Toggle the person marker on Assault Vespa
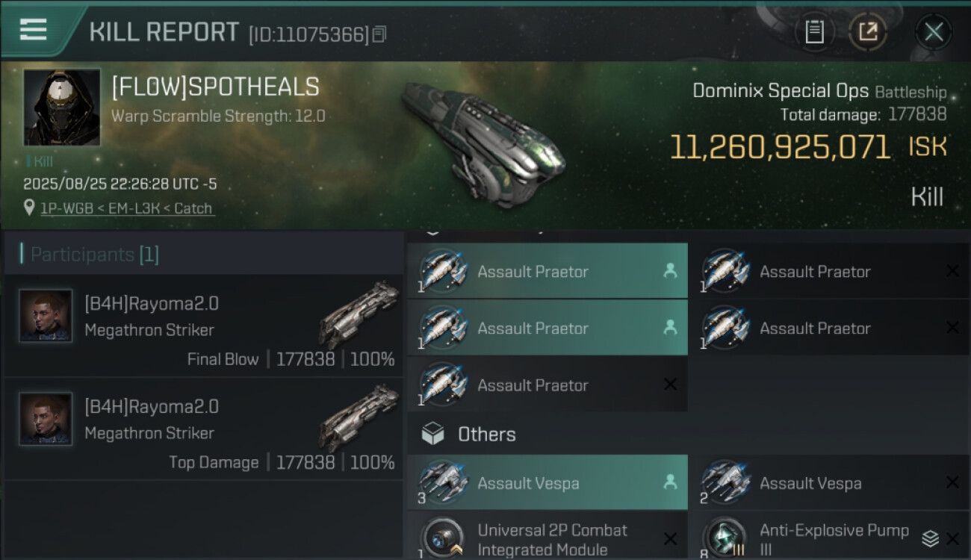 click(670, 483)
